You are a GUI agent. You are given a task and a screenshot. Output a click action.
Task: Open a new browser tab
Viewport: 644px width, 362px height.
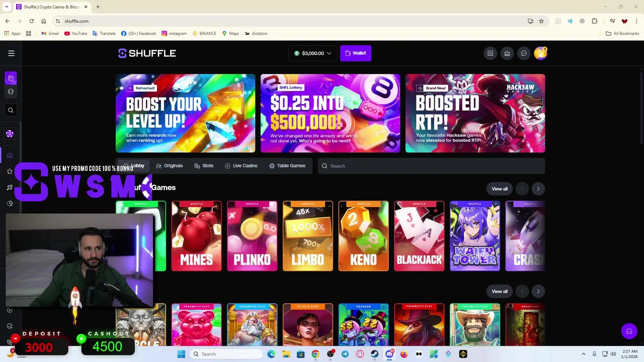(98, 7)
